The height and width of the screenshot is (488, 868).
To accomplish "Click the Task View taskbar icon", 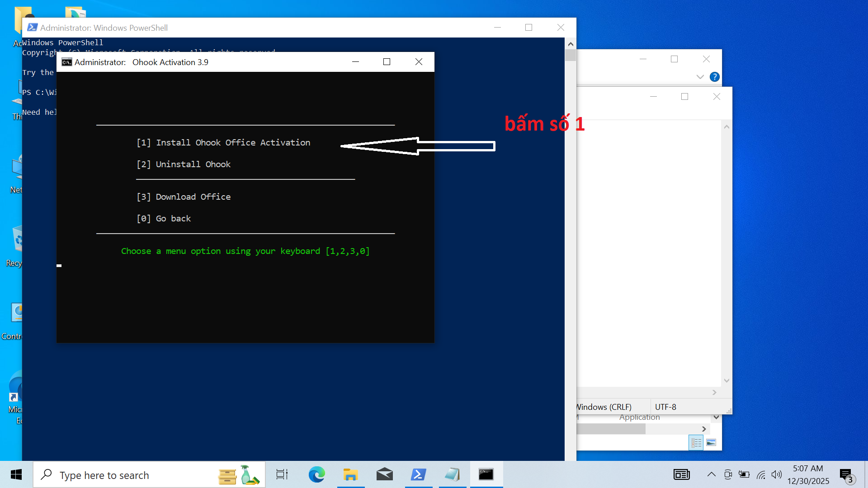I will [282, 474].
